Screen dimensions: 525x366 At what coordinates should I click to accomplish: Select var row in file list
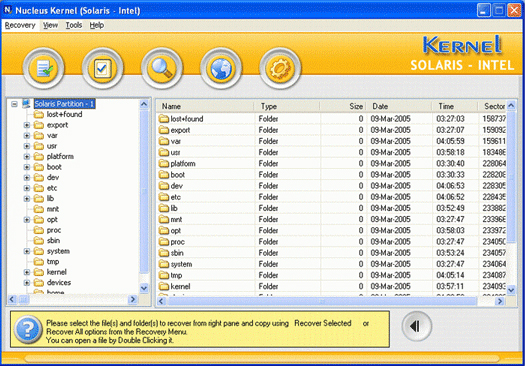pos(331,141)
